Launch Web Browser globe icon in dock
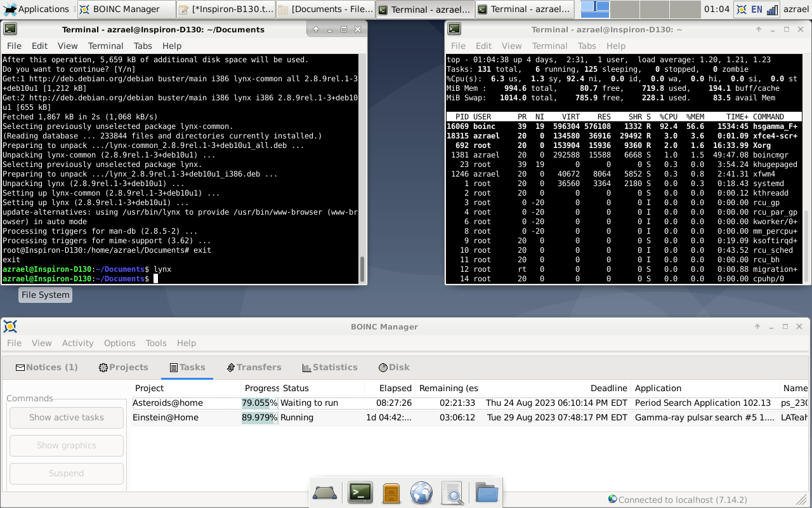This screenshot has width=812, height=508. click(x=421, y=493)
